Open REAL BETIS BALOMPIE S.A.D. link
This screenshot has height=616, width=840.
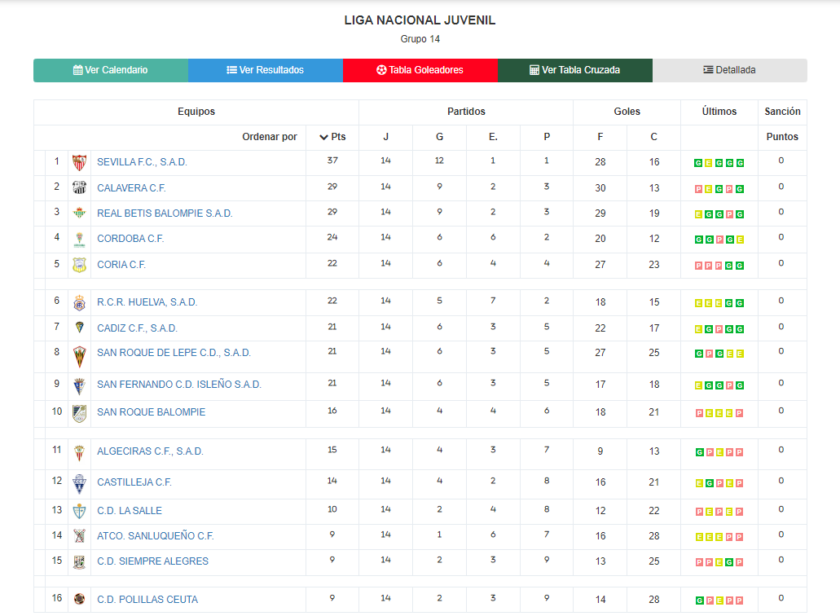165,213
